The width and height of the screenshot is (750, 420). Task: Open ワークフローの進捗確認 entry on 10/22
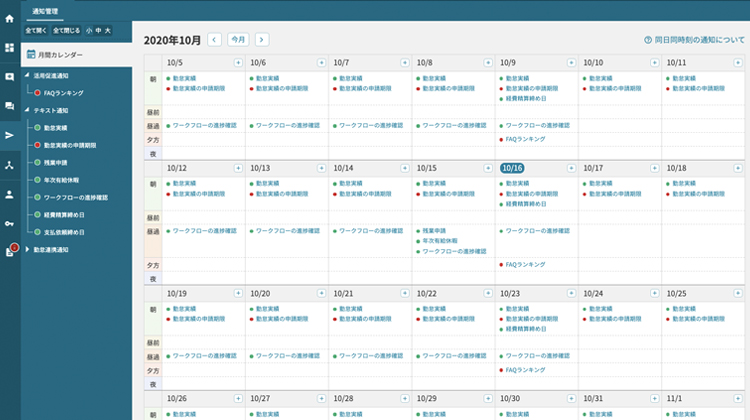point(454,356)
